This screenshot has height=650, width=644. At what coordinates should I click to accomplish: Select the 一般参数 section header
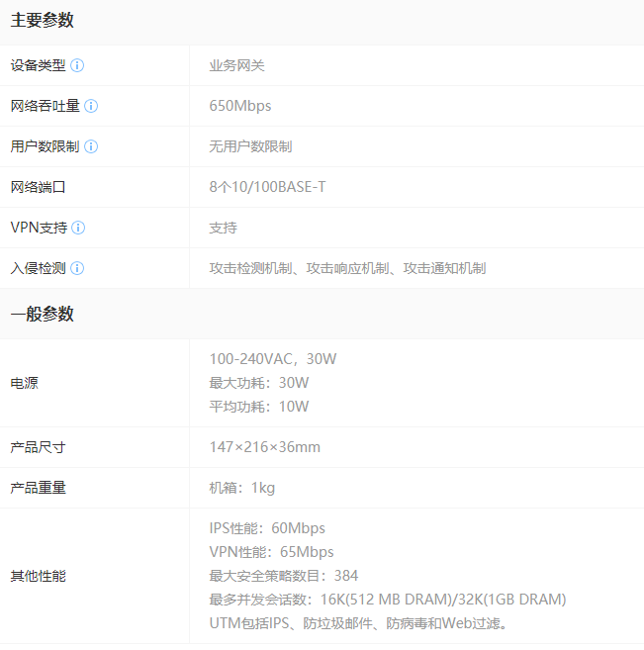(43, 314)
